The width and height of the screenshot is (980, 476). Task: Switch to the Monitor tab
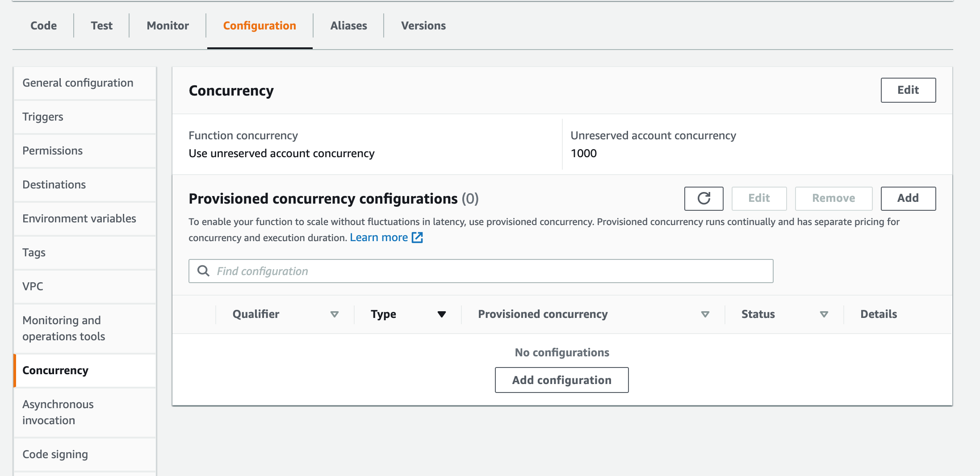(x=167, y=25)
